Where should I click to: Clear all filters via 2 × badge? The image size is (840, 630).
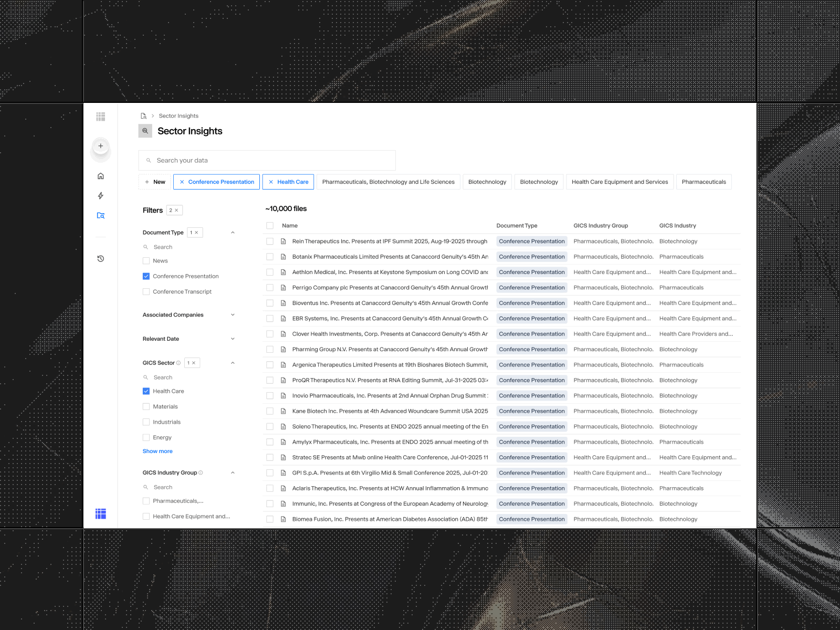click(x=174, y=210)
